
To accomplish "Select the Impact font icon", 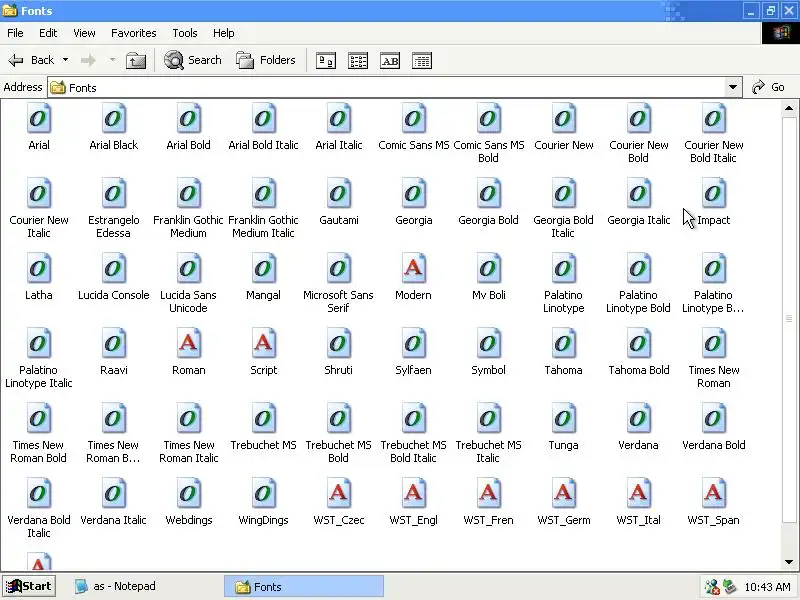I will (714, 193).
